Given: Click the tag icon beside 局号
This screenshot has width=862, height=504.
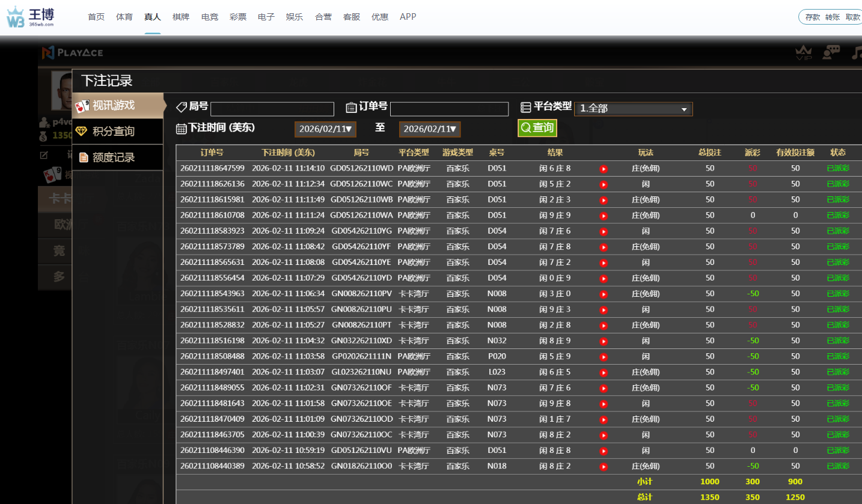Looking at the screenshot, I should tap(180, 107).
